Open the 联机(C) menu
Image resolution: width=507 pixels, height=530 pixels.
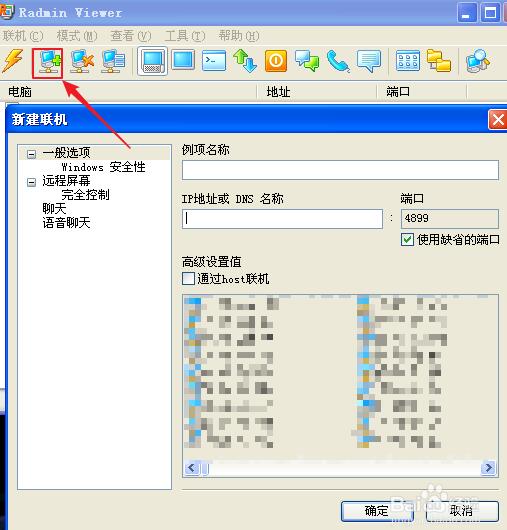click(23, 36)
